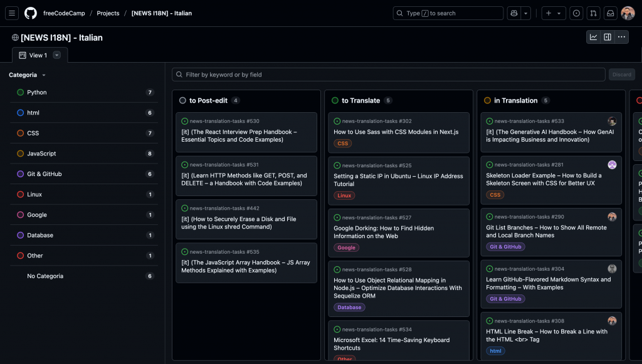The width and height of the screenshot is (642, 364).
Task: Open the Issues icon in header
Action: point(576,13)
